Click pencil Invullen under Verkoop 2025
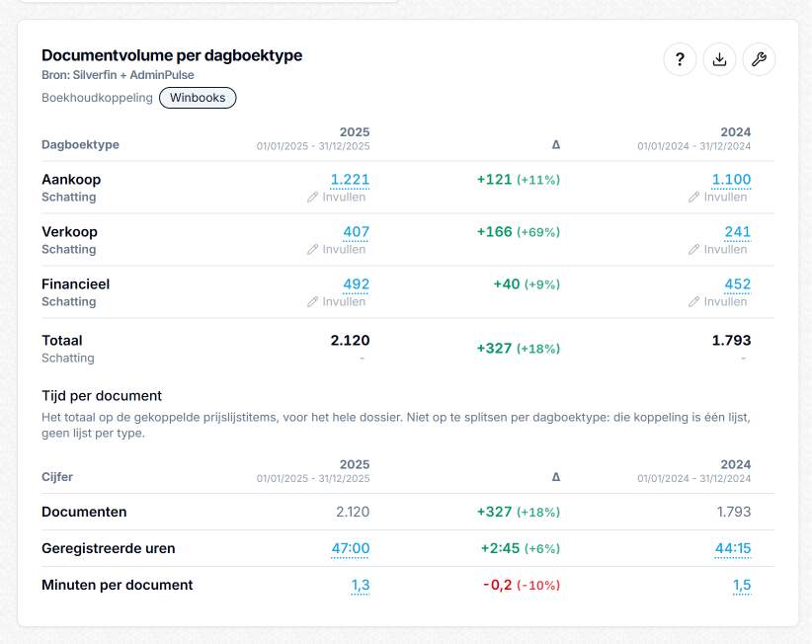Image resolution: width=812 pixels, height=644 pixels. (x=336, y=250)
